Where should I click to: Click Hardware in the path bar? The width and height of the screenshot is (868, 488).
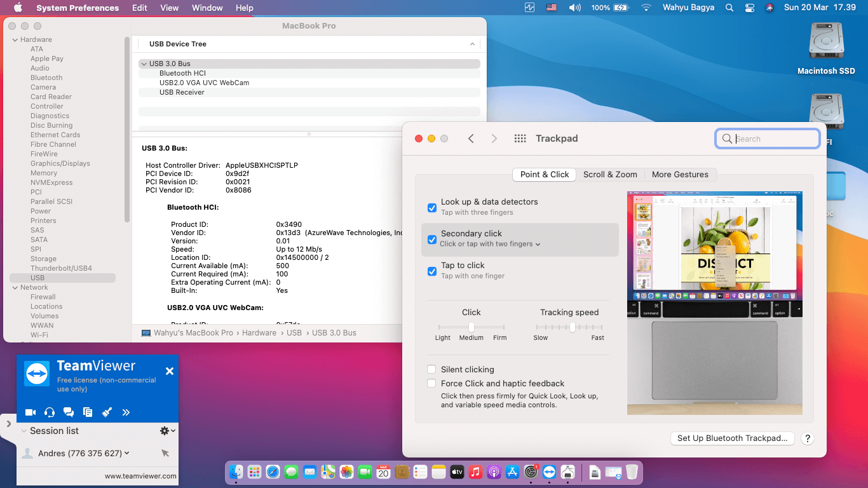coord(259,332)
